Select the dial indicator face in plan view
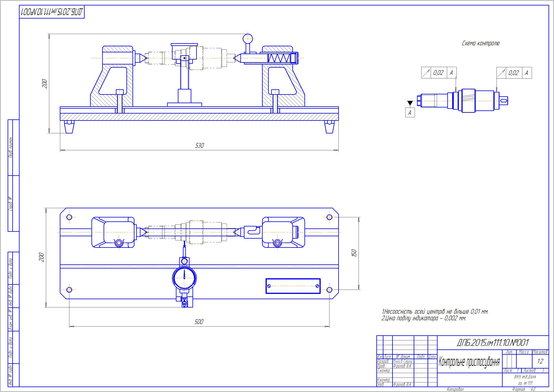 click(184, 278)
